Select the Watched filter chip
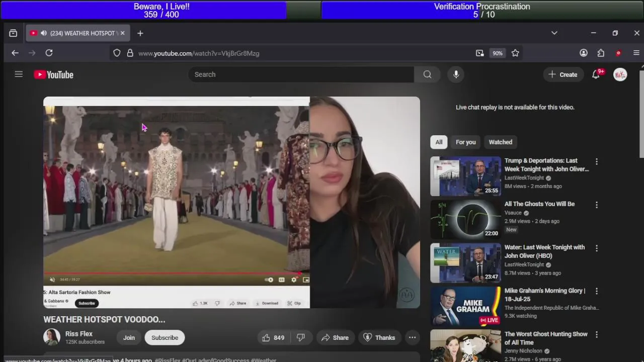The image size is (644, 362). 501,142
